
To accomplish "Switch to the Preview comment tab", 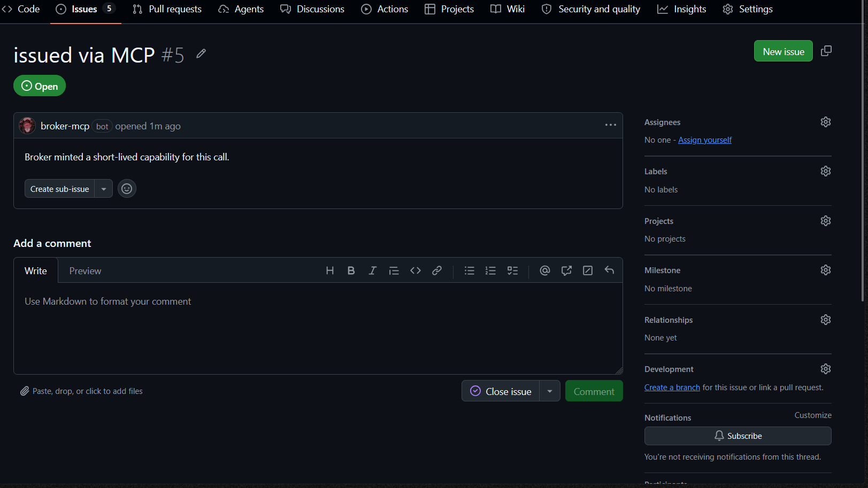I will tap(85, 270).
